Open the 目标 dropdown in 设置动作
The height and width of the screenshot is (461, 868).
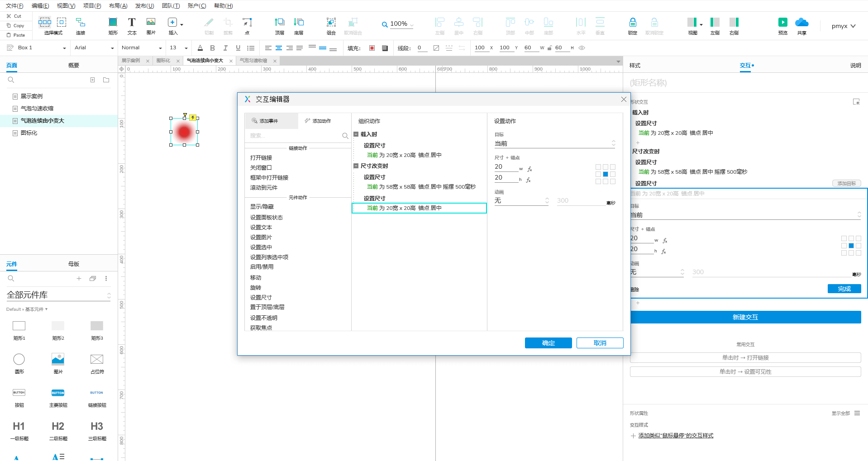(555, 143)
